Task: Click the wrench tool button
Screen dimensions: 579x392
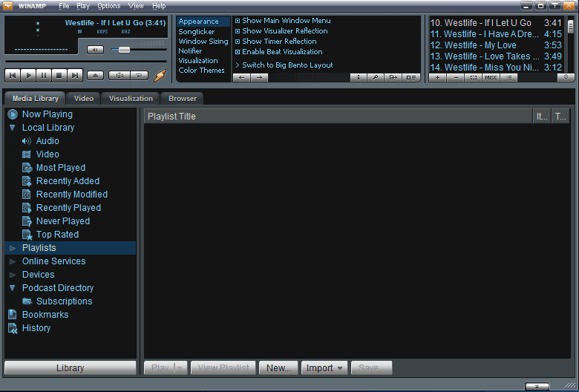Action: (x=376, y=78)
